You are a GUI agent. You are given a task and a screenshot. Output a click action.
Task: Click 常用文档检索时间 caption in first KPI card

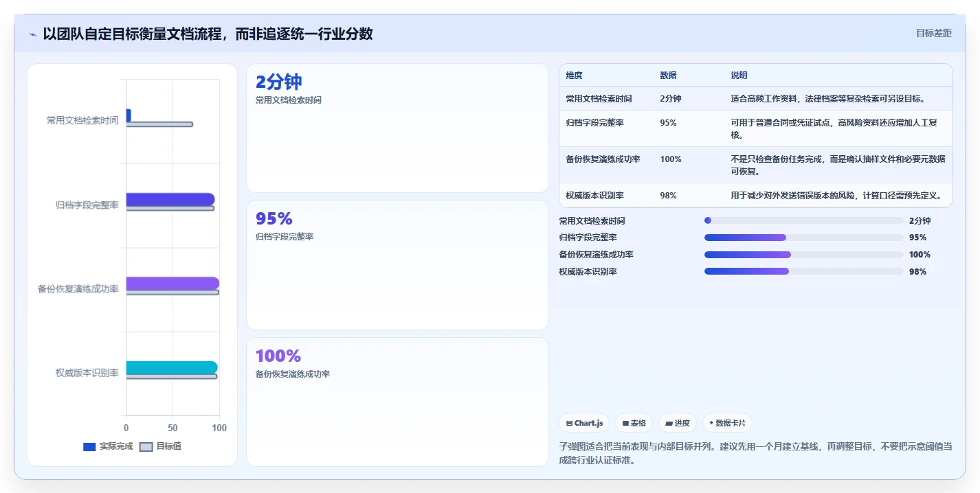(289, 100)
